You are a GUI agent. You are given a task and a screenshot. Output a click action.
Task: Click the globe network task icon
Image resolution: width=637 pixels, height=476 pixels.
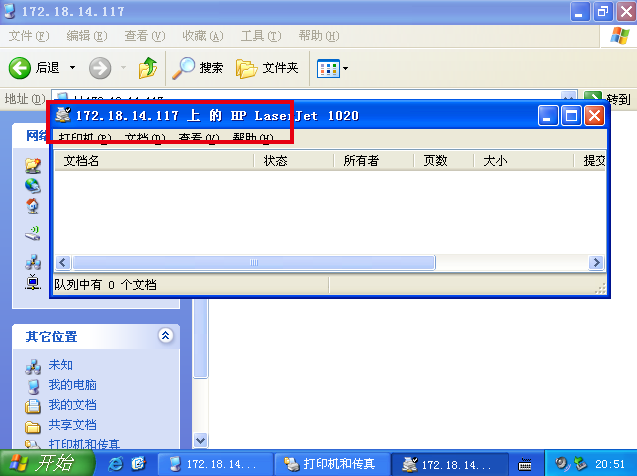[x=33, y=186]
